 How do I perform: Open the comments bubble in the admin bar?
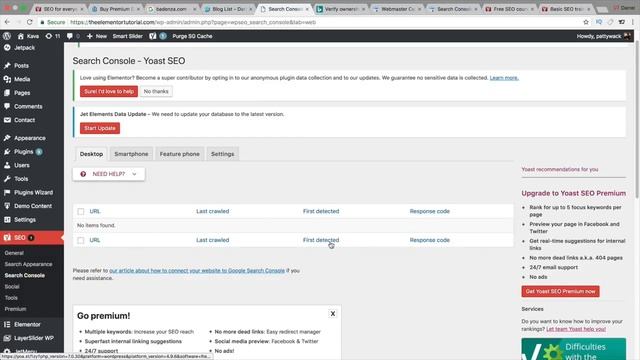point(73,36)
